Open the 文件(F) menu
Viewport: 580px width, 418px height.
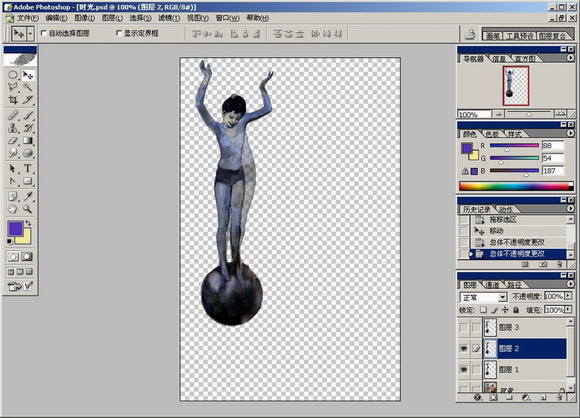pos(28,18)
